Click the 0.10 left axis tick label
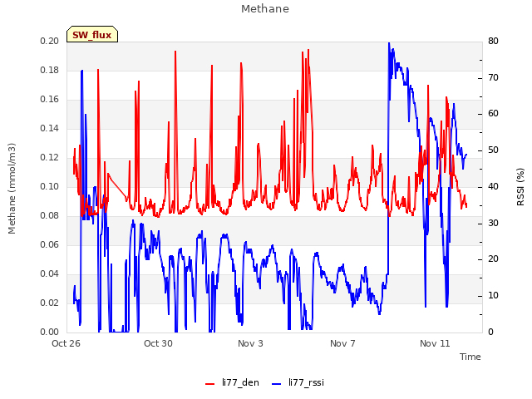 [x=50, y=186]
